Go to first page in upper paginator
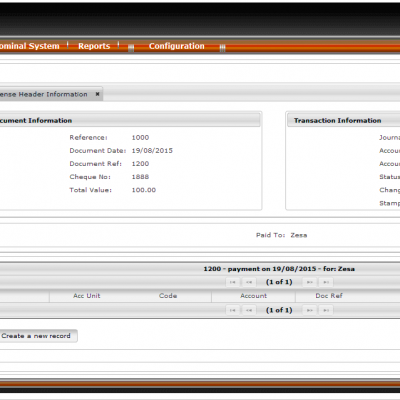 coord(233,282)
